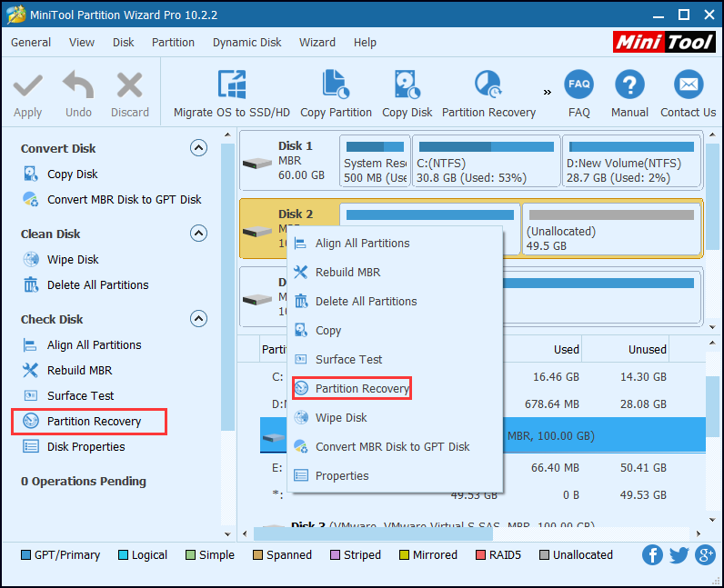The height and width of the screenshot is (588, 724).
Task: Click the Disk 1 MBR 60.00 GB label
Action: pos(301,160)
